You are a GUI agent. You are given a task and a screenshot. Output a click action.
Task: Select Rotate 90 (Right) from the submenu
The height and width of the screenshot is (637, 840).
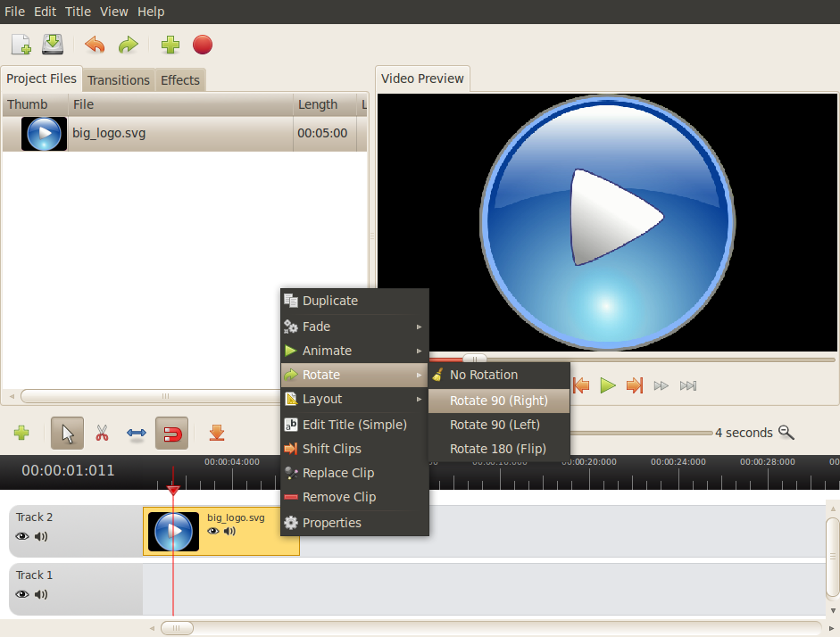click(x=498, y=400)
